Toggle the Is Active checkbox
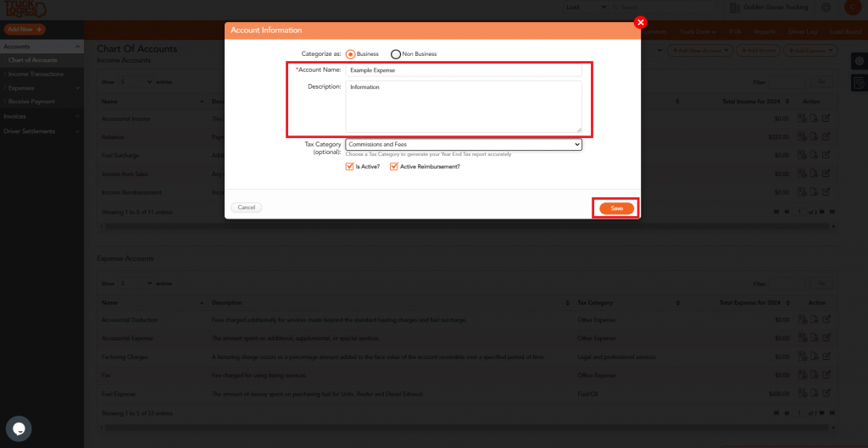This screenshot has width=868, height=448. [349, 167]
